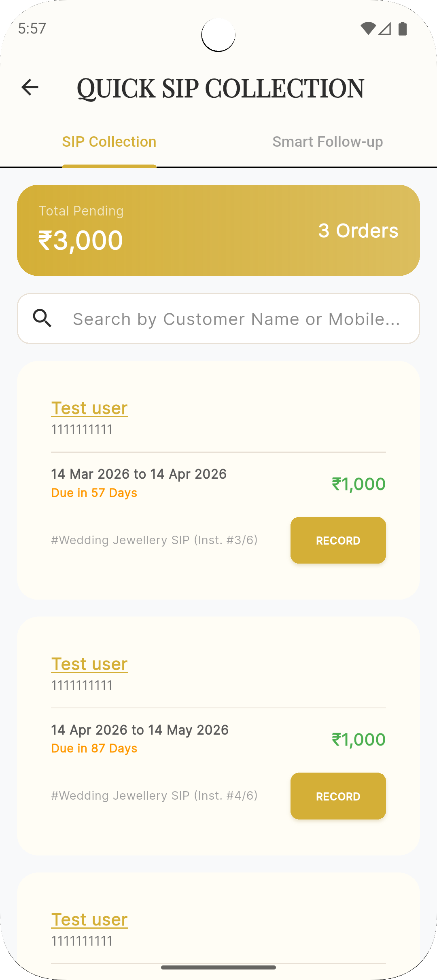The height and width of the screenshot is (980, 437).
Task: Tap the Wi-Fi status icon
Action: pyautogui.click(x=368, y=29)
